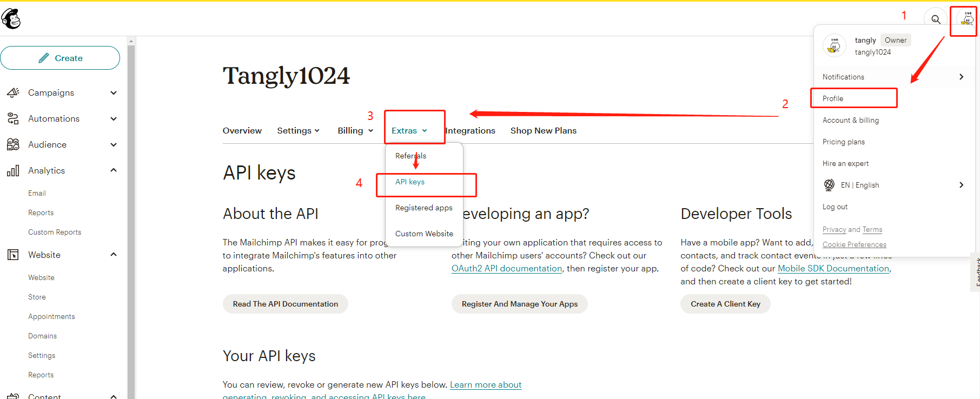Screen dimensions: 980x399
Task: Click the scrollbar up arrow in sidebar
Action: pos(131,41)
